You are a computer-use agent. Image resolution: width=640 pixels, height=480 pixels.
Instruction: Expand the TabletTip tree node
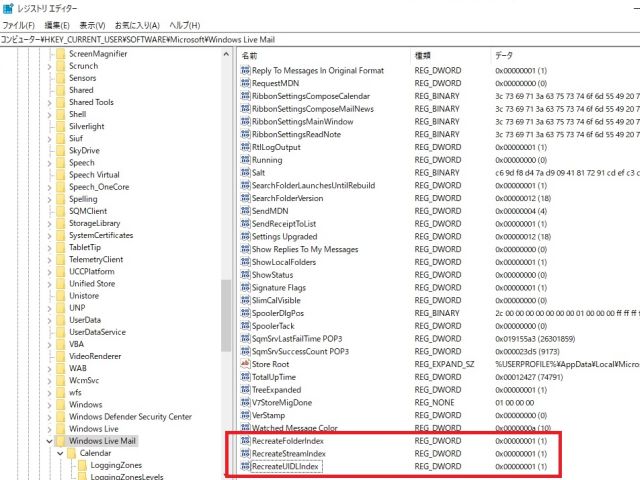tap(50, 248)
